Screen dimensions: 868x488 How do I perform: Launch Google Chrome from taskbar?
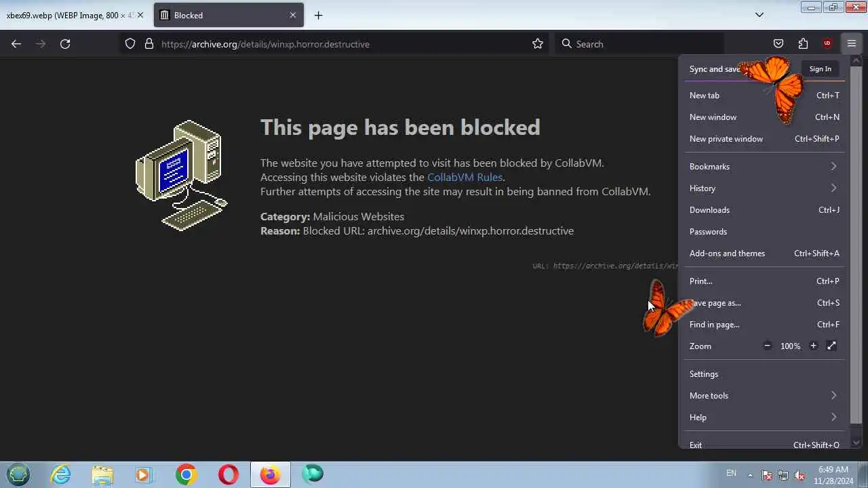click(x=186, y=474)
